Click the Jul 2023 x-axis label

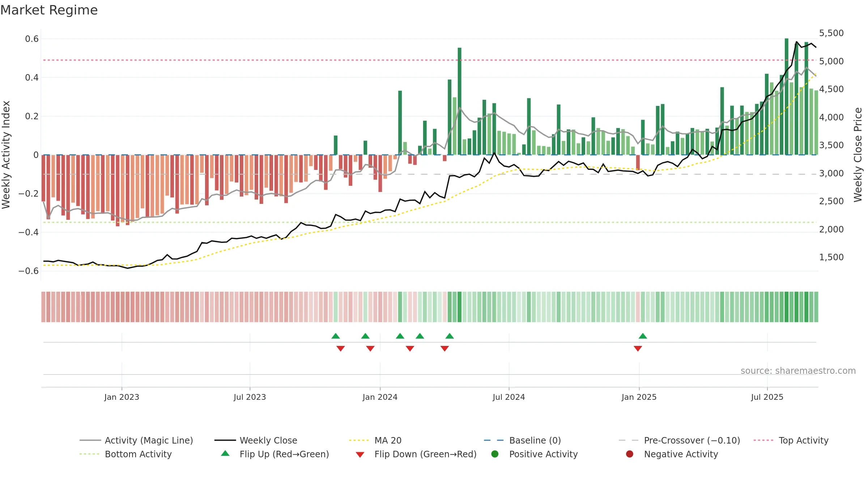click(250, 397)
